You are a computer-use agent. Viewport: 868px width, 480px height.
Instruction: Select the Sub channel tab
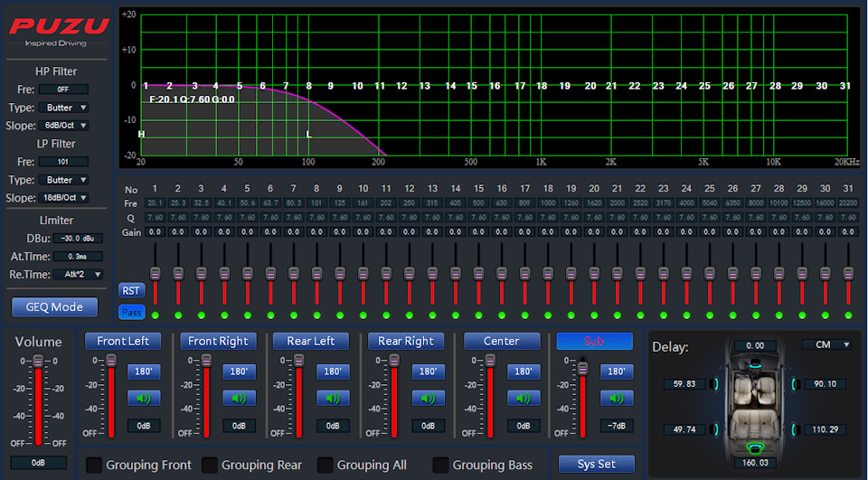(x=594, y=341)
